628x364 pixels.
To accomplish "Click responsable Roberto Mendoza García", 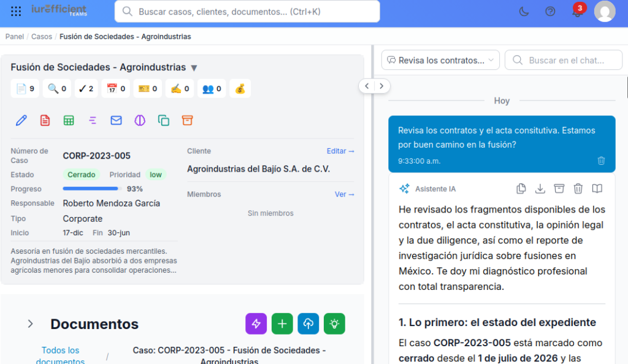I will pos(112,203).
